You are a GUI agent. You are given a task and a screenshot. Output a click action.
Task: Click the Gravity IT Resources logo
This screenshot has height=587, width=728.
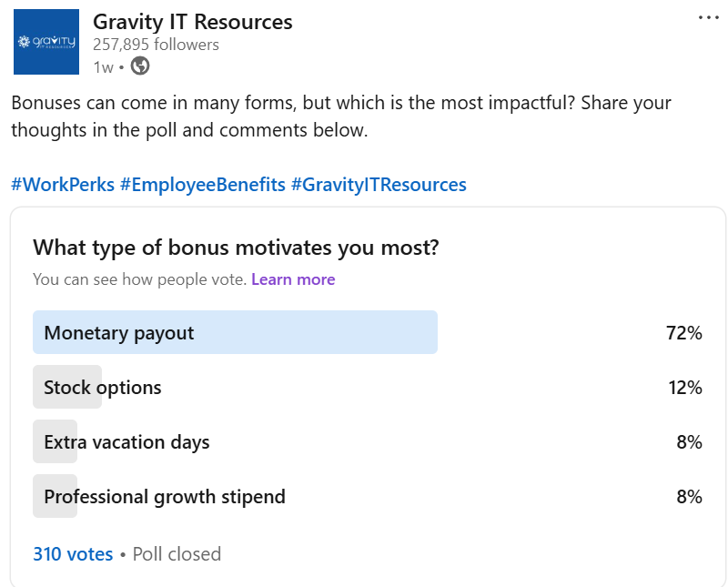[x=46, y=42]
